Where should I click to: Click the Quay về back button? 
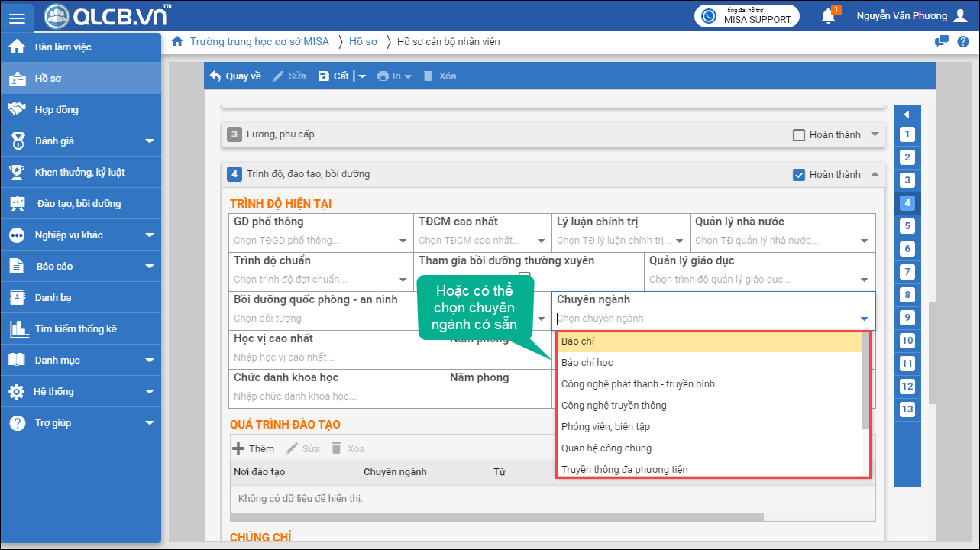click(236, 76)
